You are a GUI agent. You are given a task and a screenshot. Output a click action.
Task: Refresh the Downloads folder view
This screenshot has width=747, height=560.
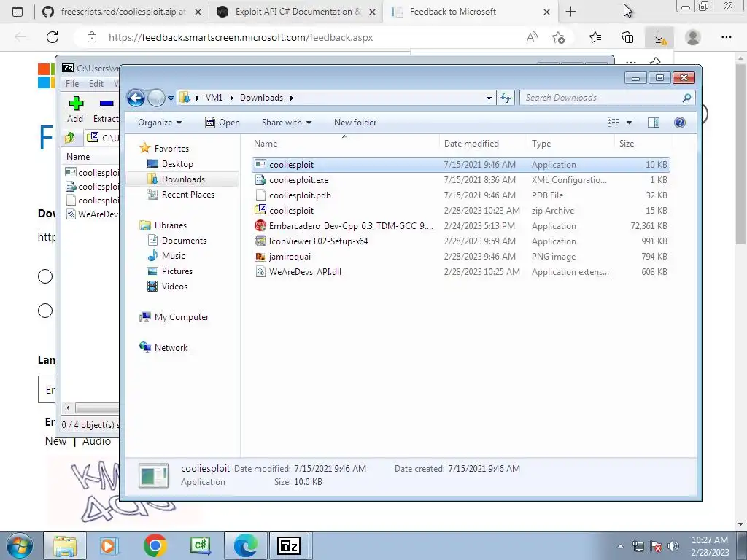coord(506,98)
